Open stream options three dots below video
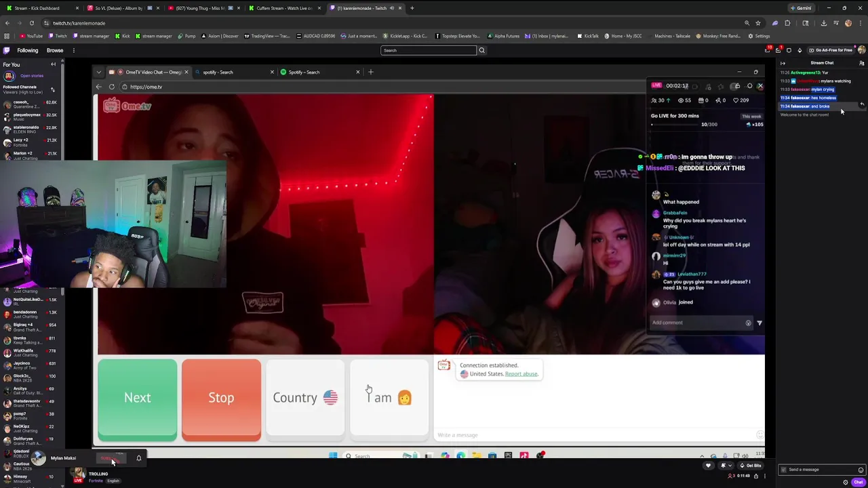 (765, 476)
